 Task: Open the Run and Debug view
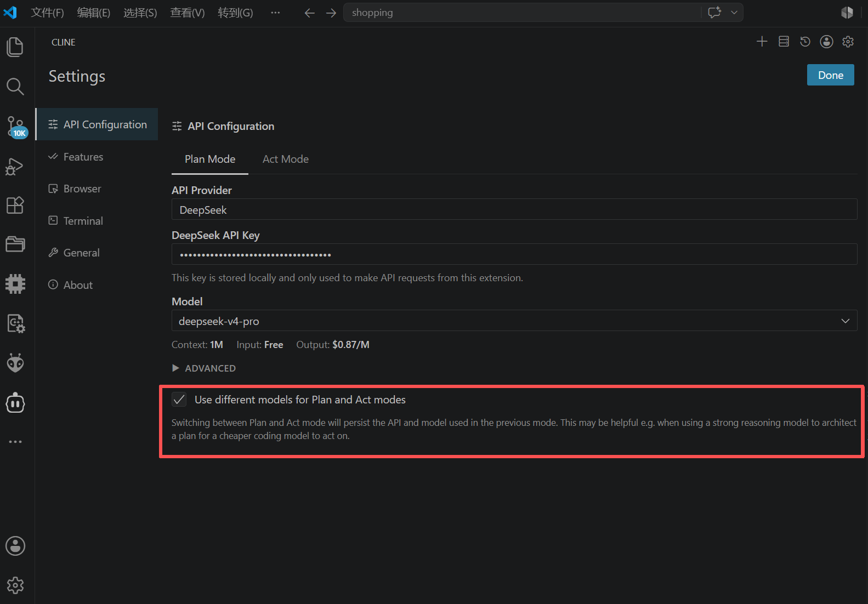pos(15,166)
